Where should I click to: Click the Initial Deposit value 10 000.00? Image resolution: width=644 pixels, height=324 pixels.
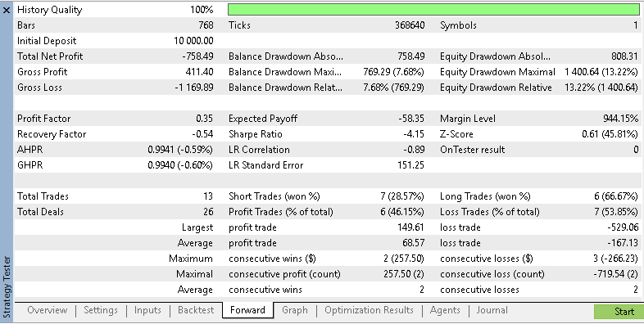click(x=193, y=41)
